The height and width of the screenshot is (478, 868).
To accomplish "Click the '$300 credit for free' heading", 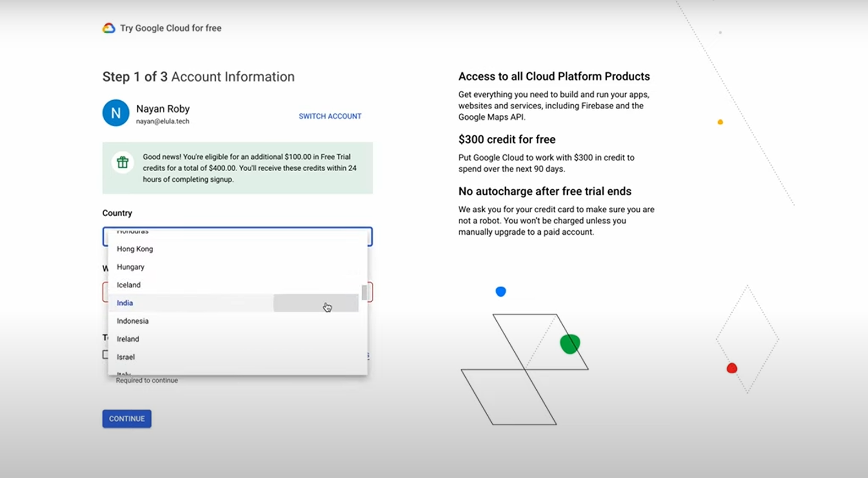I will coord(507,140).
